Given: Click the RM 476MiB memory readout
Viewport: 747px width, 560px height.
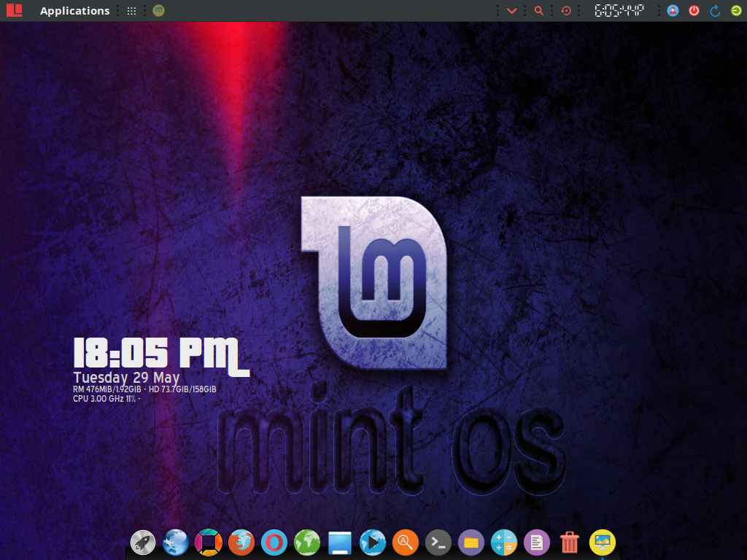Looking at the screenshot, I should pos(107,389).
